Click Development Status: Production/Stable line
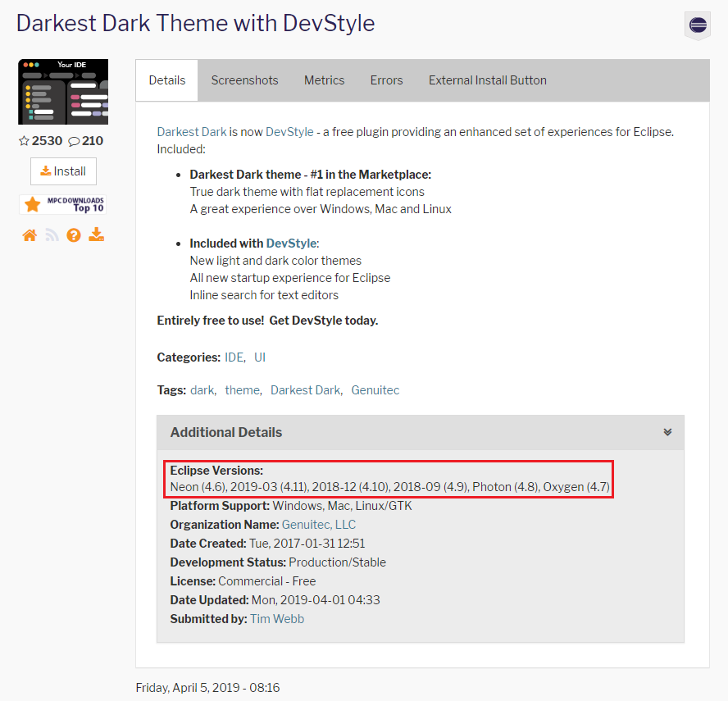Image resolution: width=728 pixels, height=701 pixels. [x=278, y=562]
